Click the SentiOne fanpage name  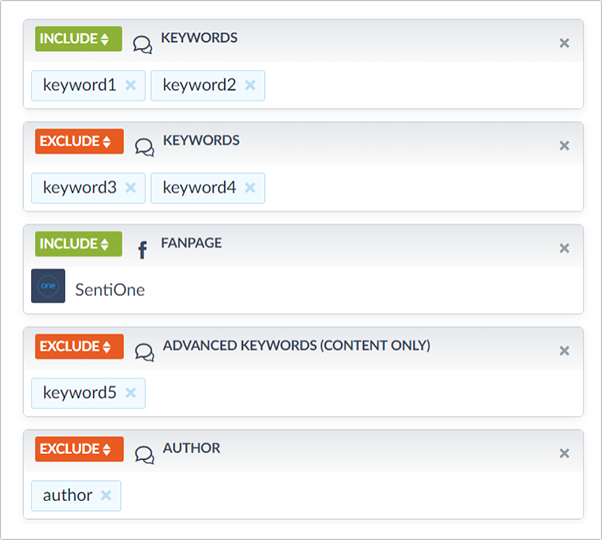(110, 290)
